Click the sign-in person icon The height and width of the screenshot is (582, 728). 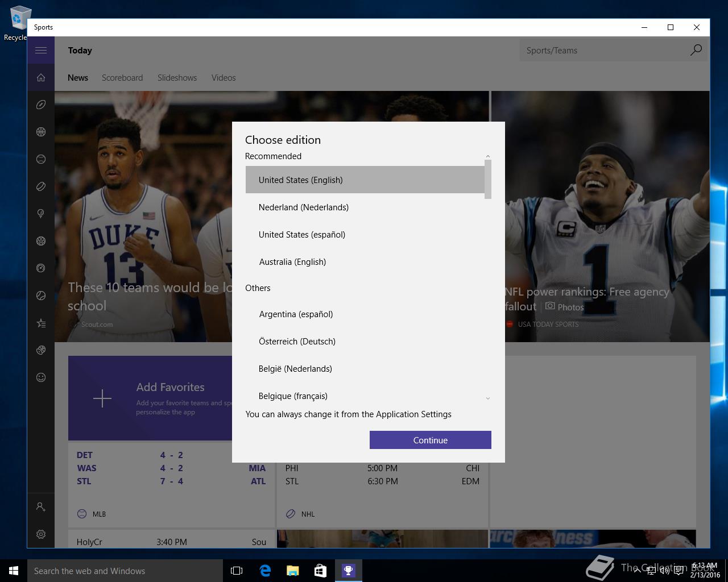(41, 506)
